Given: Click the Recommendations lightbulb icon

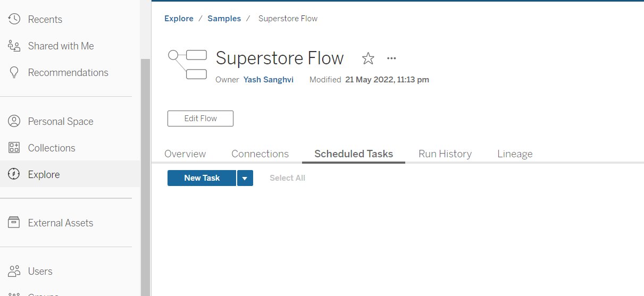Looking at the screenshot, I should (x=14, y=73).
